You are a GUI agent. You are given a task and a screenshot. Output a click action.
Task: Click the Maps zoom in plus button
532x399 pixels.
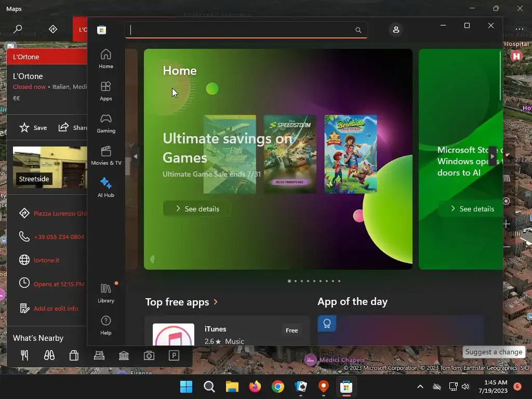click(x=507, y=224)
